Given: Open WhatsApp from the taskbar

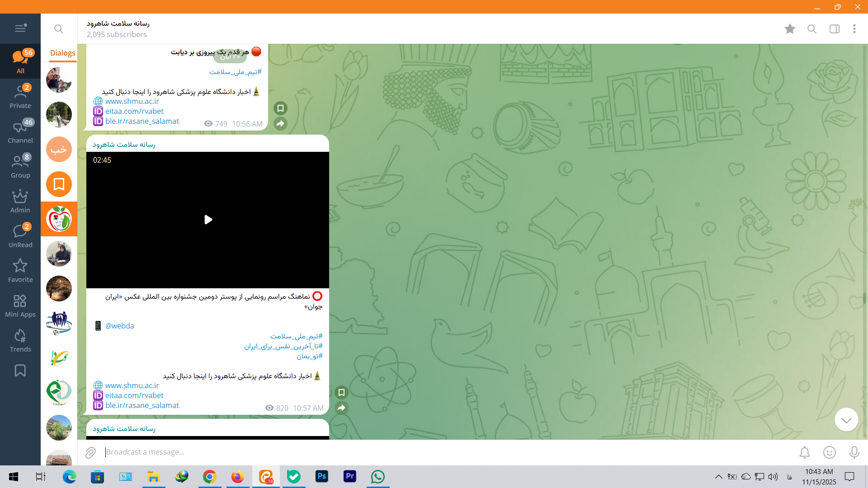Looking at the screenshot, I should pyautogui.click(x=377, y=477).
